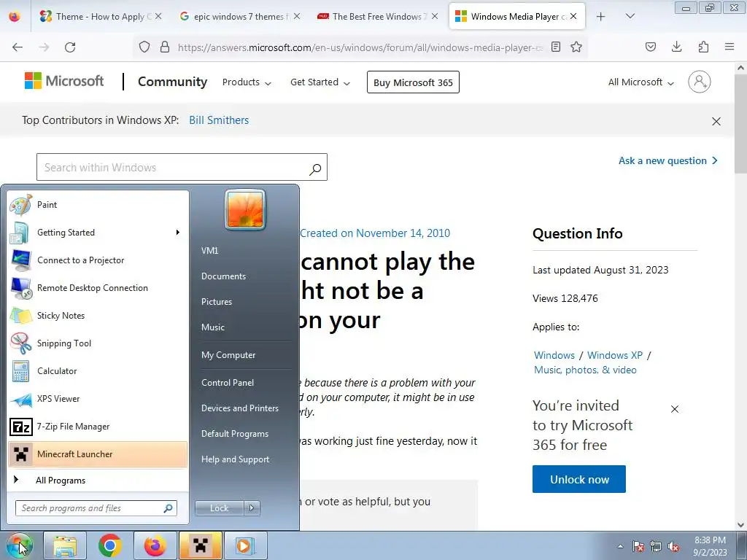
Task: Open Help and Support
Action: click(235, 459)
